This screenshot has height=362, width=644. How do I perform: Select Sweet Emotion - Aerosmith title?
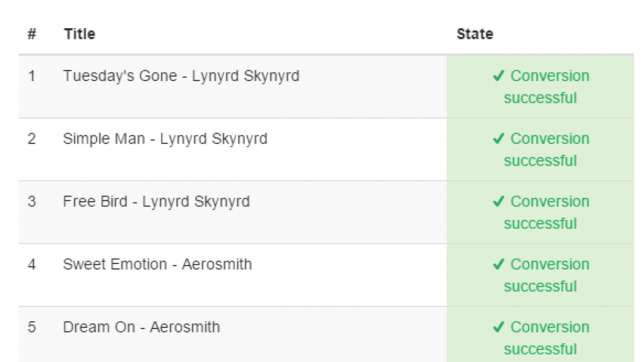(x=157, y=264)
